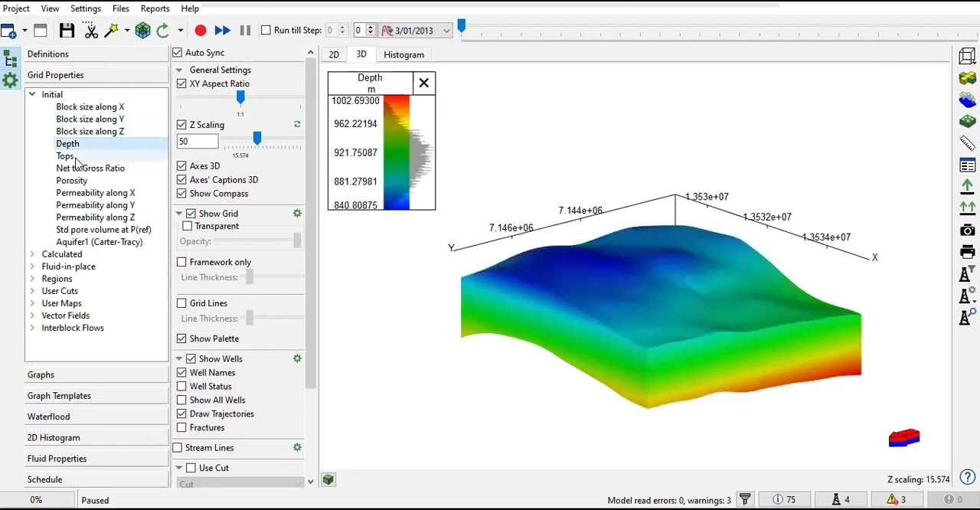Toggle the Auto Sync checkbox

[178, 53]
